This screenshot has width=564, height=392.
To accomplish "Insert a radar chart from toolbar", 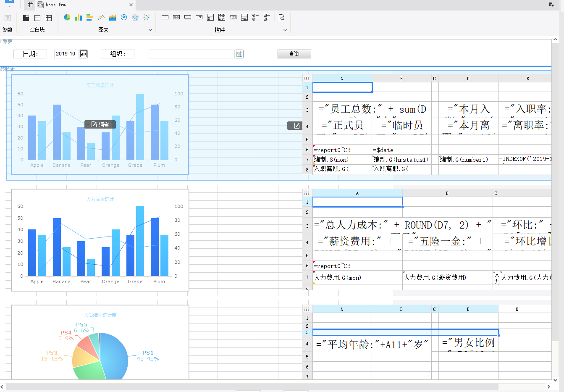I will [135, 17].
